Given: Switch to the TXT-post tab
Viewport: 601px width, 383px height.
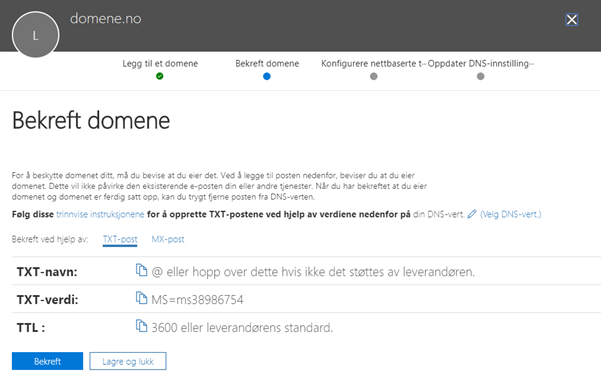Looking at the screenshot, I should point(120,239).
